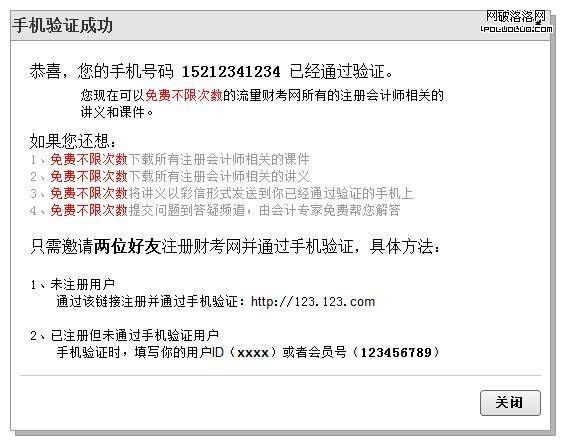Open the http://123.123.com registration link

click(313, 302)
